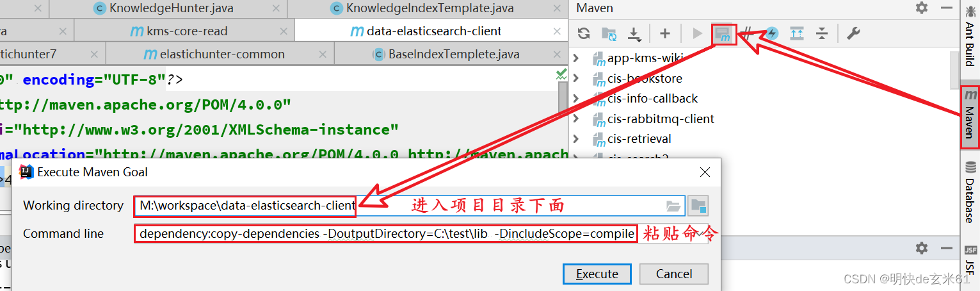This screenshot has height=291, width=980.
Task: Run Maven build play icon
Action: pyautogui.click(x=698, y=33)
